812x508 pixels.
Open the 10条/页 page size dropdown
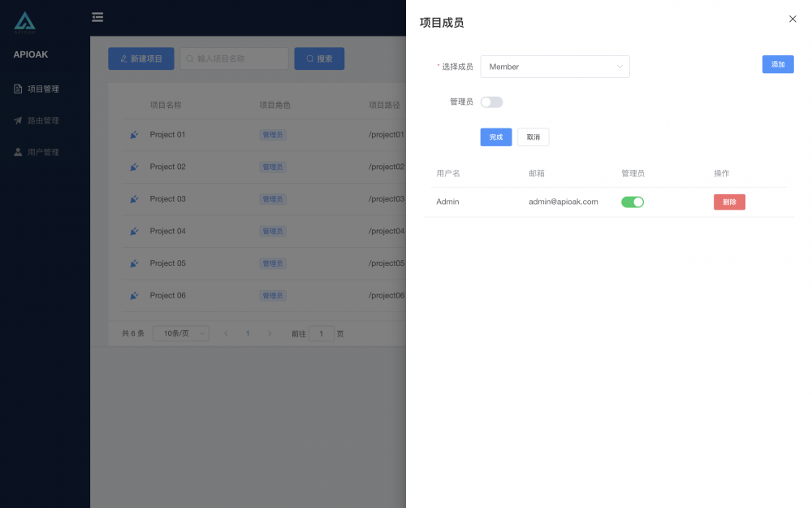click(x=180, y=333)
